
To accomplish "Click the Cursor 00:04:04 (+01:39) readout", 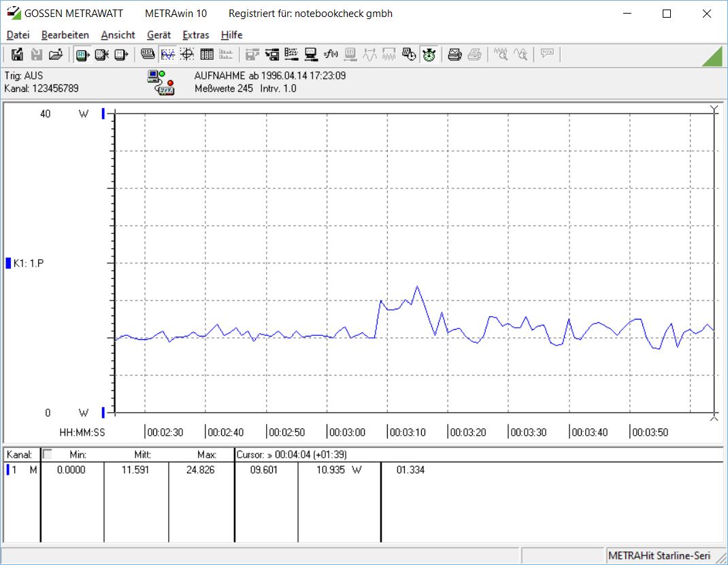I will [x=292, y=455].
